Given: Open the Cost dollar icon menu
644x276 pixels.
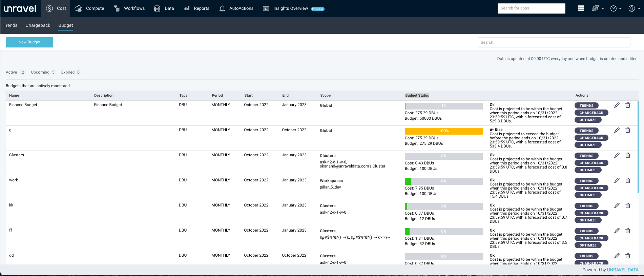Looking at the screenshot, I should coord(49,8).
